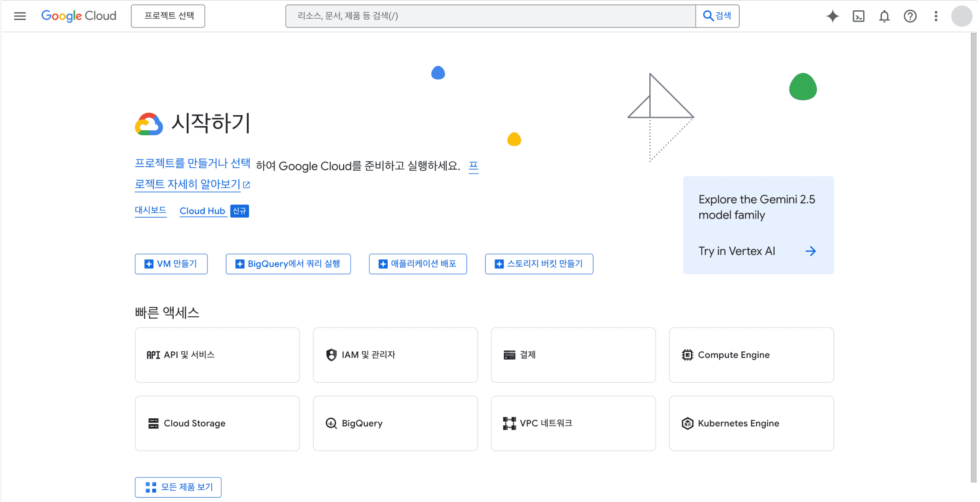Screen dimensions: 980x502
Task: Open Gemini AI assistant sparkle icon
Action: coord(832,16)
